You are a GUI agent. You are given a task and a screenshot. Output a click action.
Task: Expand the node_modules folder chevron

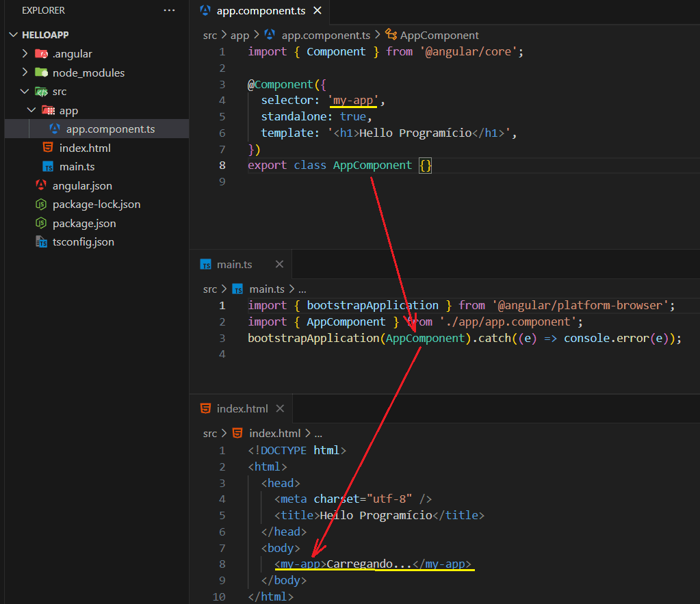click(25, 73)
